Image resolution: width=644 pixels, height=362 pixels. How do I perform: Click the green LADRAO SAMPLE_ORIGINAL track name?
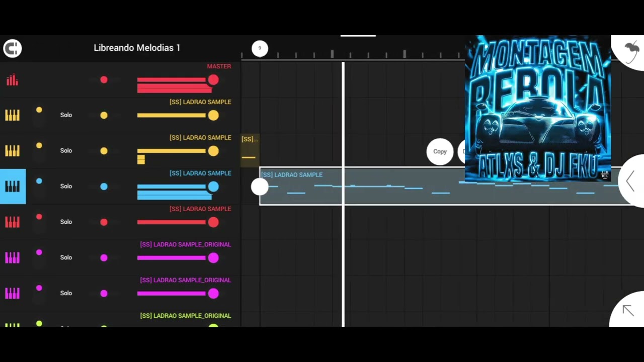tap(186, 316)
